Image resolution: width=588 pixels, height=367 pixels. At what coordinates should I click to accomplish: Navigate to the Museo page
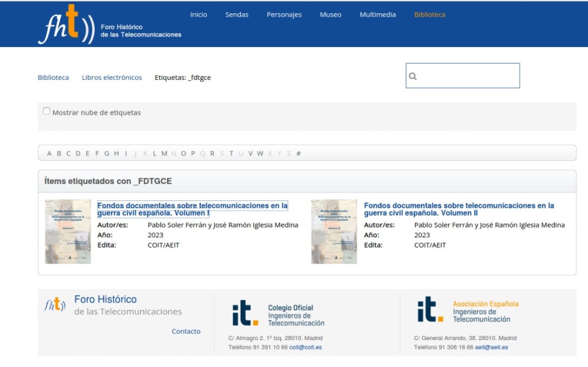click(x=330, y=15)
